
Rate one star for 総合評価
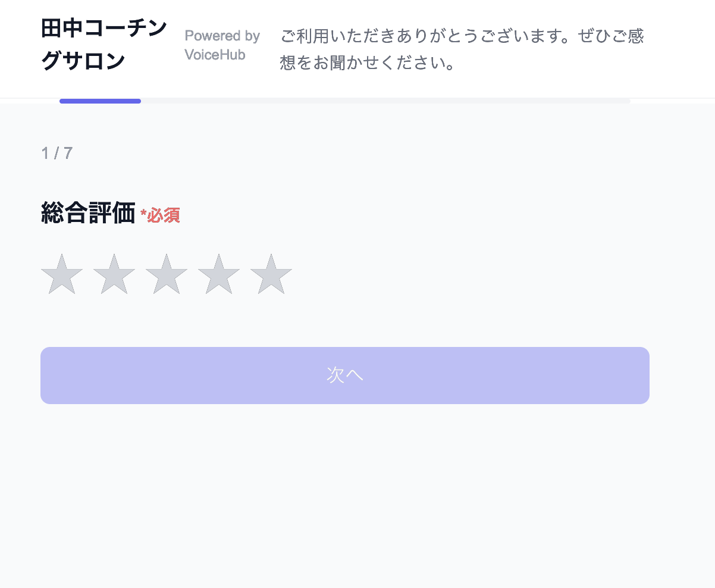(62, 275)
